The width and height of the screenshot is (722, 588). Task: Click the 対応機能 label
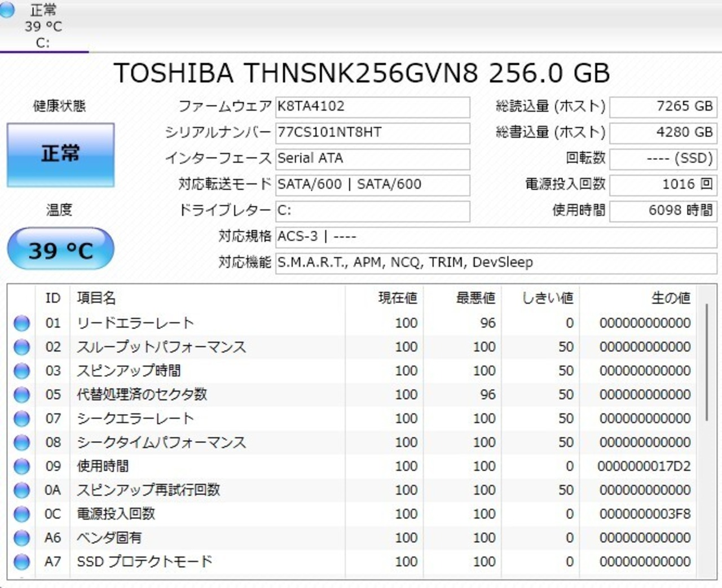(x=245, y=262)
